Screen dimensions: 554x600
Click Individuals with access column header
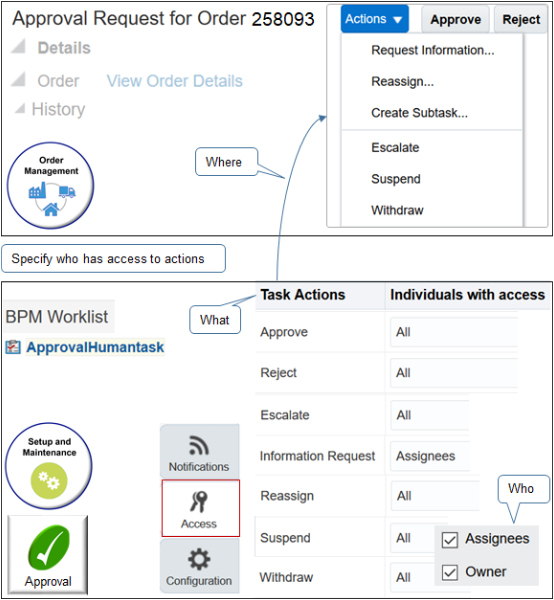(x=467, y=295)
